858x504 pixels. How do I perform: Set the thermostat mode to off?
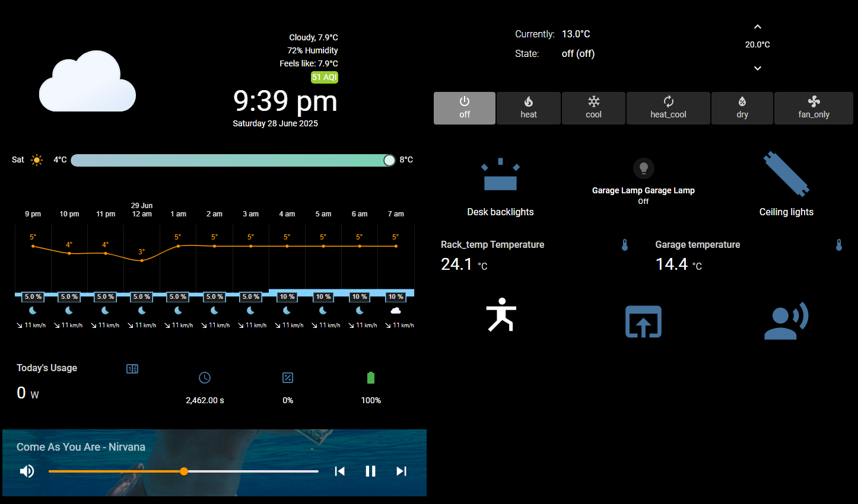[465, 108]
